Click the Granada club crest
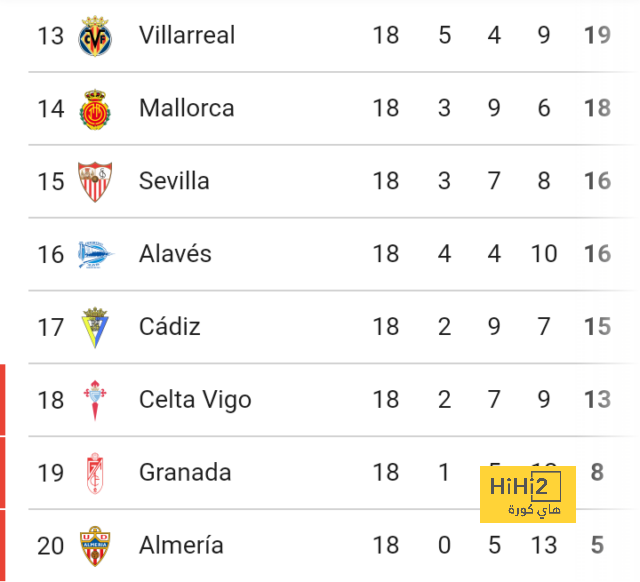Screen dimensions: 640x582 pos(95,473)
